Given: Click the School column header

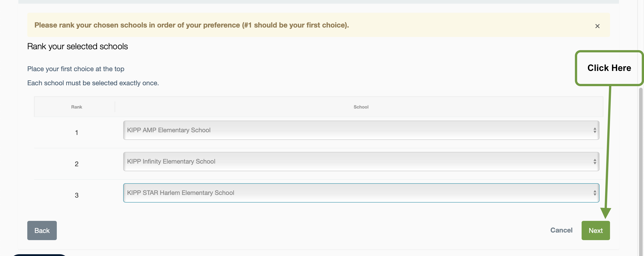Looking at the screenshot, I should [x=361, y=107].
